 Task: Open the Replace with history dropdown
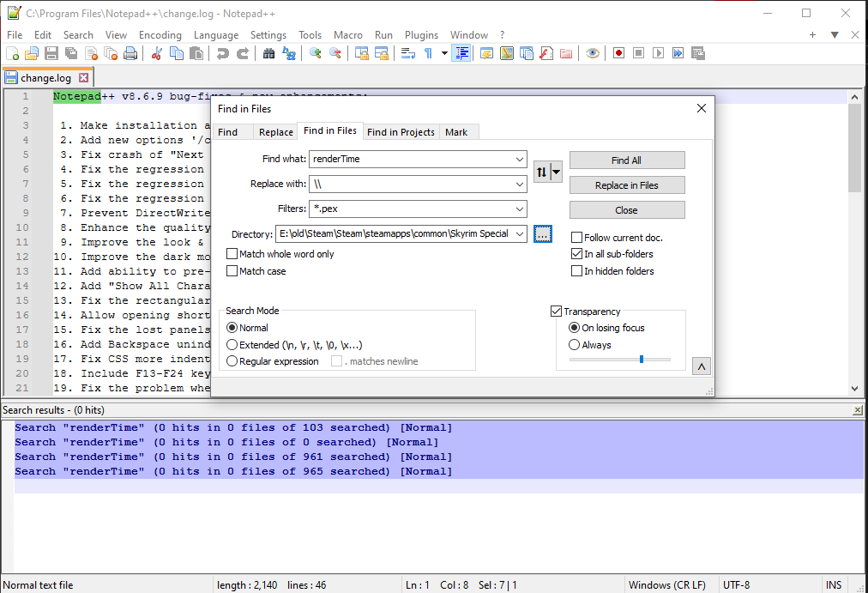pos(519,184)
